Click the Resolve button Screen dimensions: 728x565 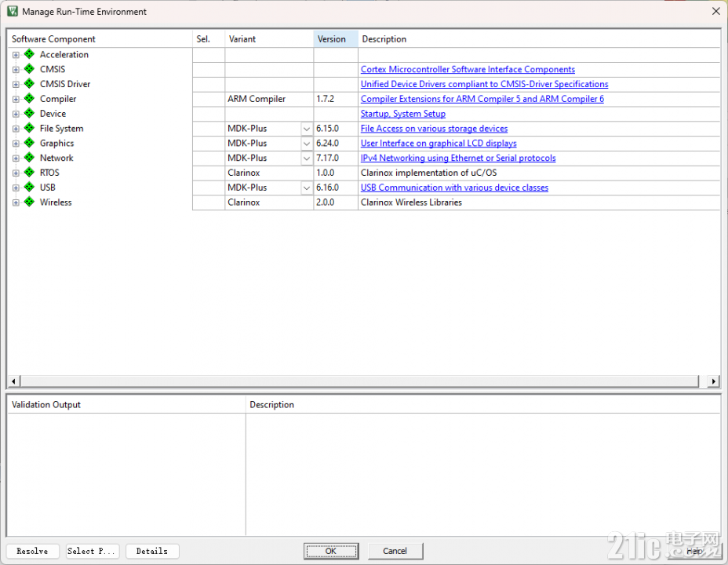(32, 551)
